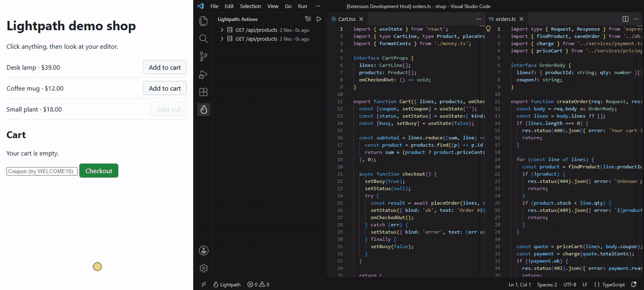Image resolution: width=644 pixels, height=290 pixels.
Task: Add Desk lamp to cart
Action: (165, 67)
